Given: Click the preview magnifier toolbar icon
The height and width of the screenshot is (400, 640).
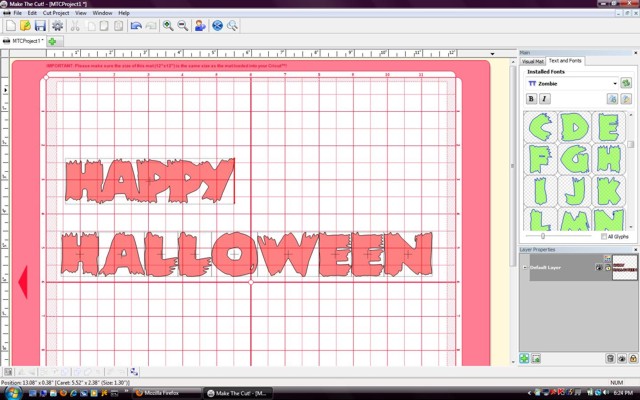Looking at the screenshot, I should coord(232,26).
